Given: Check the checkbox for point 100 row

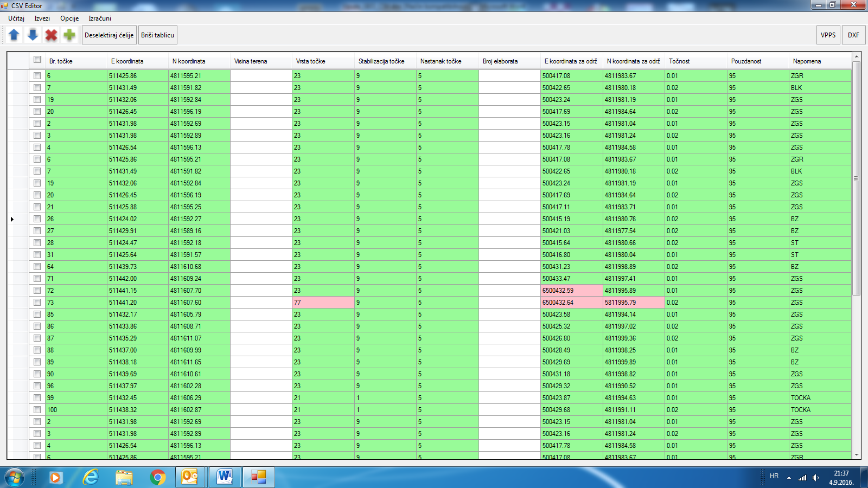Looking at the screenshot, I should coord(37,409).
